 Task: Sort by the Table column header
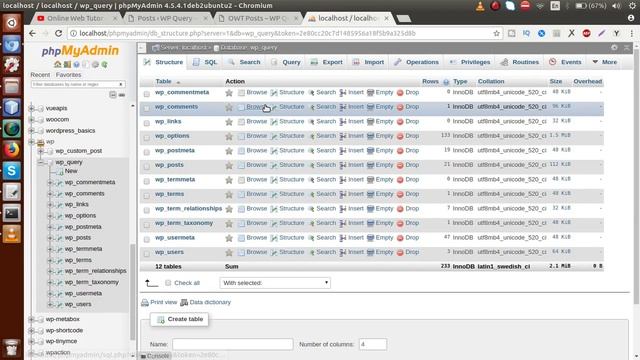163,82
